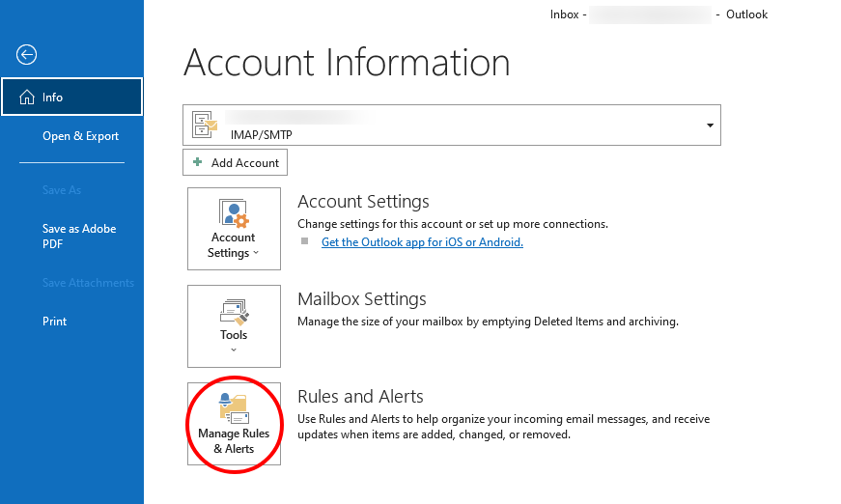The height and width of the screenshot is (504, 841).
Task: Expand the IMAP/SMTP account dropdown
Action: coord(710,126)
